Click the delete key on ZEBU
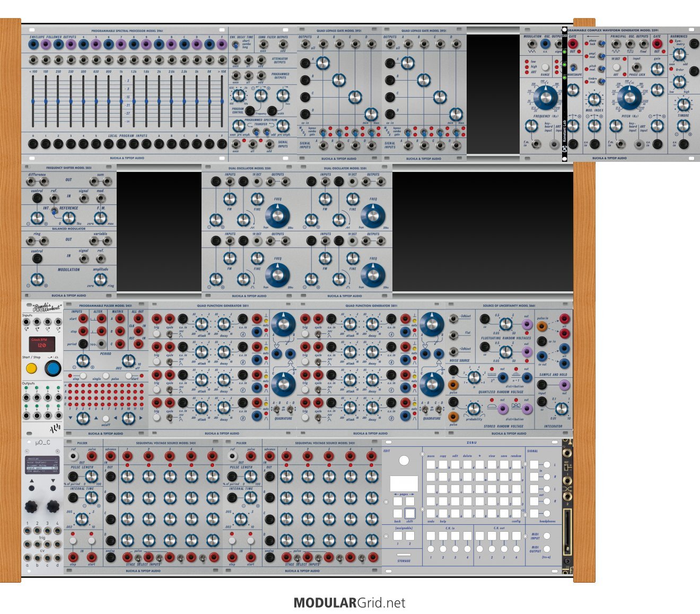This screenshot has width=700, height=614. [x=467, y=464]
